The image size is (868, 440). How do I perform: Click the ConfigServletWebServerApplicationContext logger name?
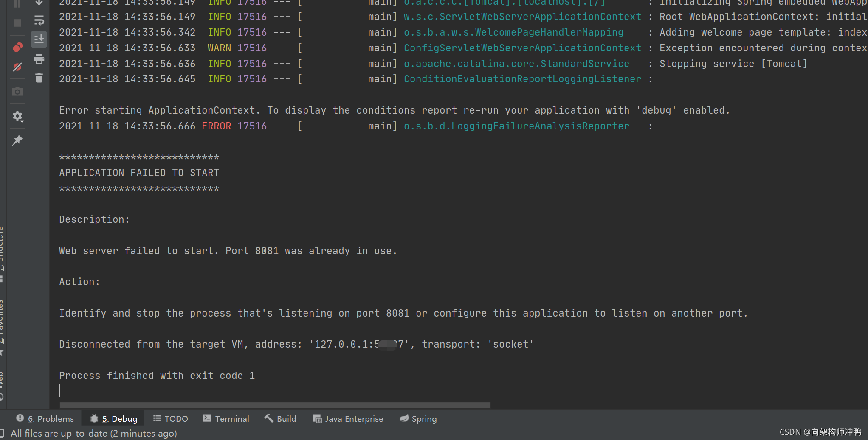(522, 48)
